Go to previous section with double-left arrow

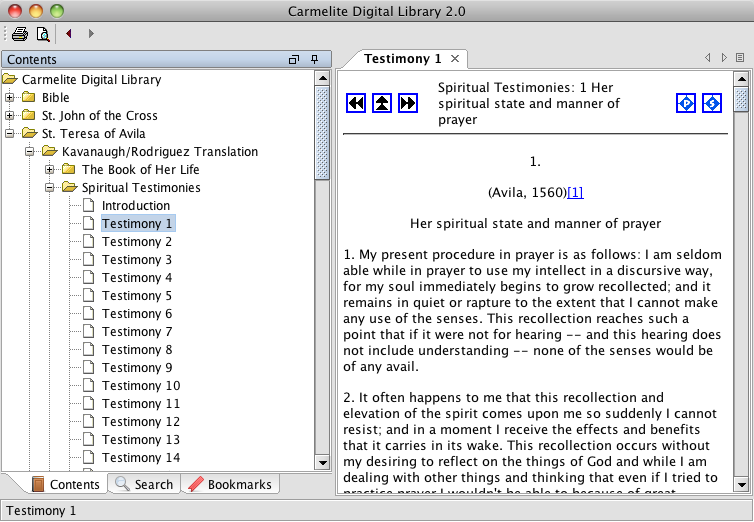356,103
